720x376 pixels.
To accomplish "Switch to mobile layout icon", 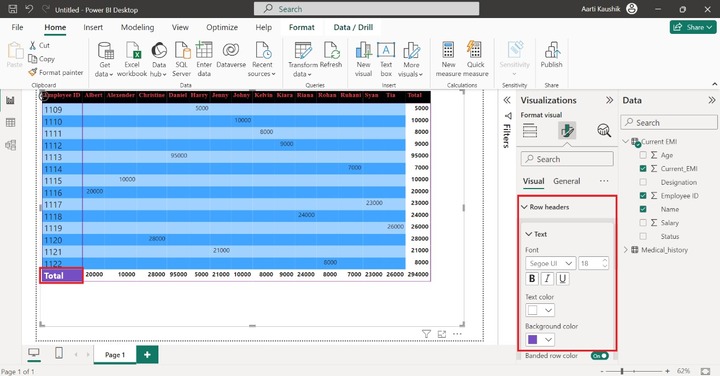I will (59, 353).
